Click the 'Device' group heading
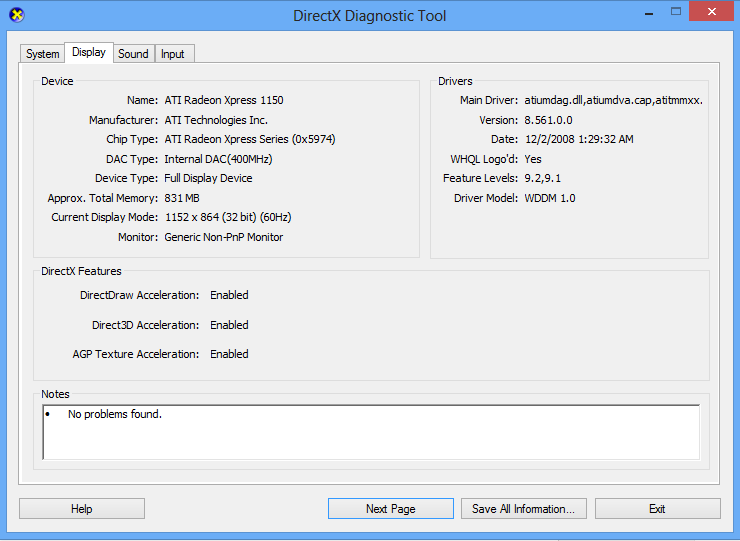The image size is (740, 541). [57, 81]
